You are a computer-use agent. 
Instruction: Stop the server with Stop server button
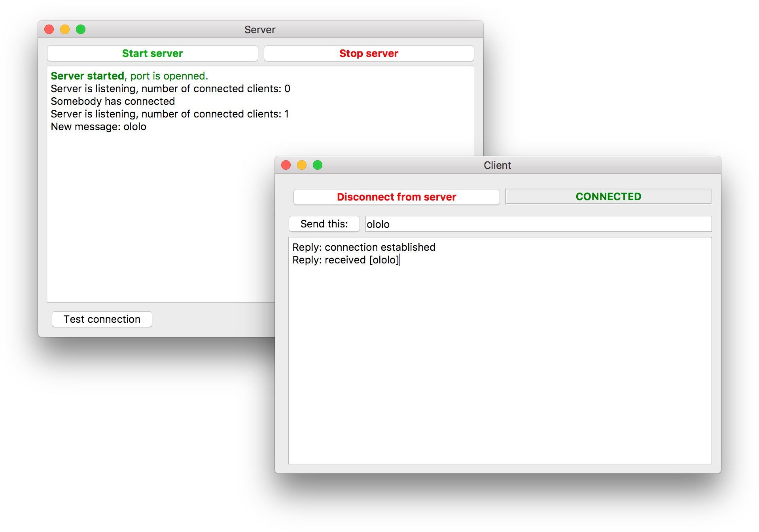coord(369,53)
